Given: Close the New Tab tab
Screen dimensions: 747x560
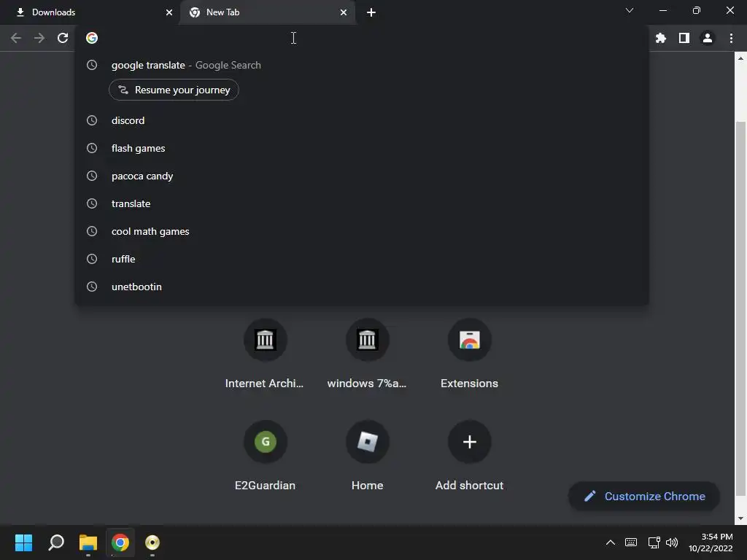Looking at the screenshot, I should 344,12.
